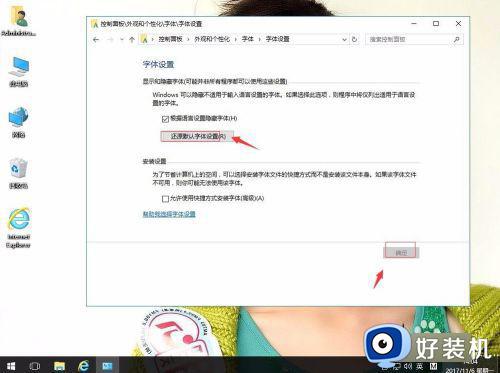This screenshot has width=500, height=373.
Task: Select the 字体设置 breadcrumb item
Action: [x=277, y=39]
